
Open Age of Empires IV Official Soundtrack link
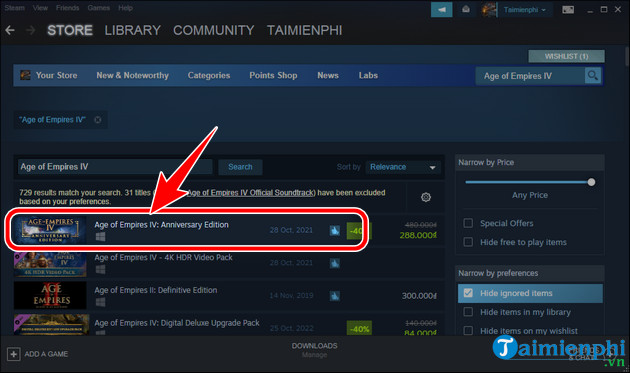point(250,193)
